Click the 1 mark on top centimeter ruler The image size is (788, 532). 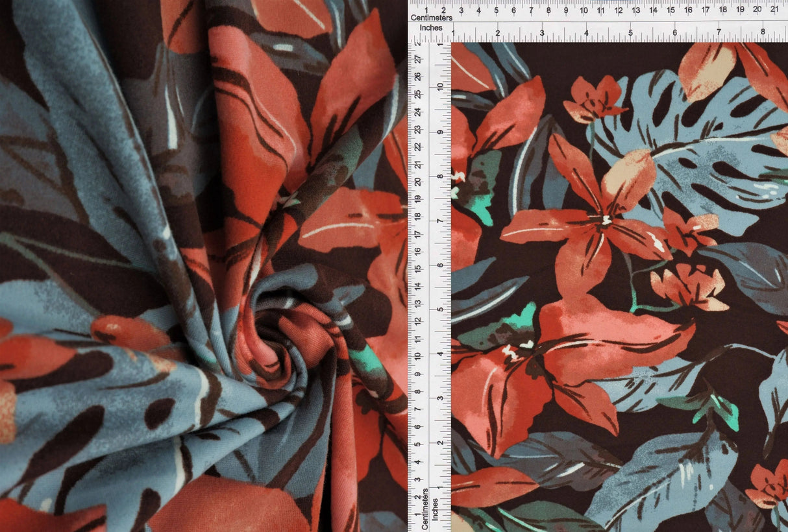pos(426,10)
